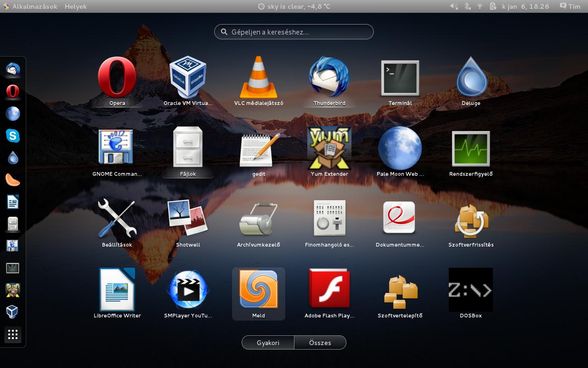Click Opera icon in the dock

click(x=13, y=92)
